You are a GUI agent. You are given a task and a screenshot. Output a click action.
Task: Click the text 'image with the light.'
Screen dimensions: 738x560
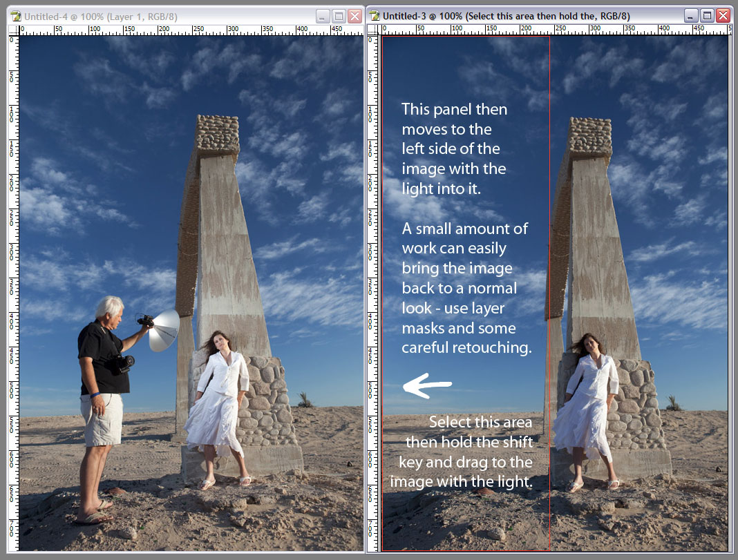click(x=462, y=481)
